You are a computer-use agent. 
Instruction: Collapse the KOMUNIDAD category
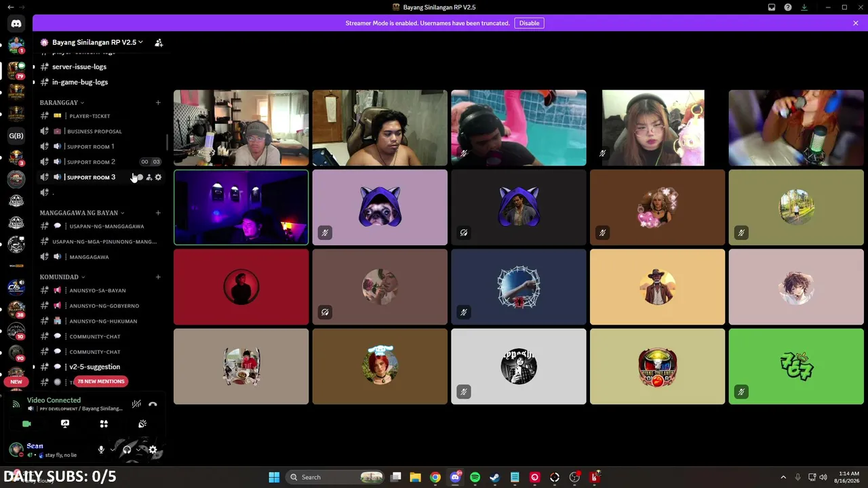62,277
